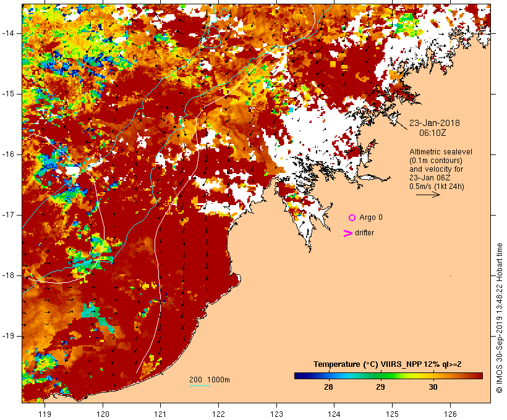This screenshot has width=507, height=420.
Task: Click the 'and velocity for' text line
Action: click(x=436, y=169)
